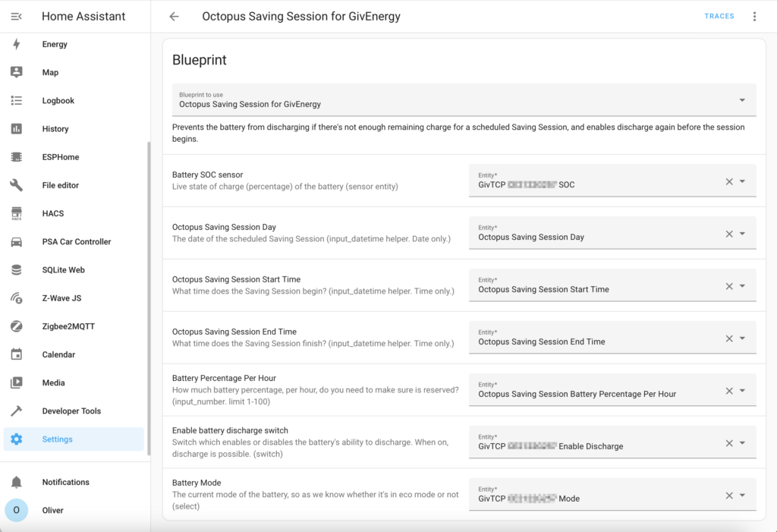This screenshot has height=532, width=777.
Task: Go back using the arrow icon
Action: tap(174, 17)
